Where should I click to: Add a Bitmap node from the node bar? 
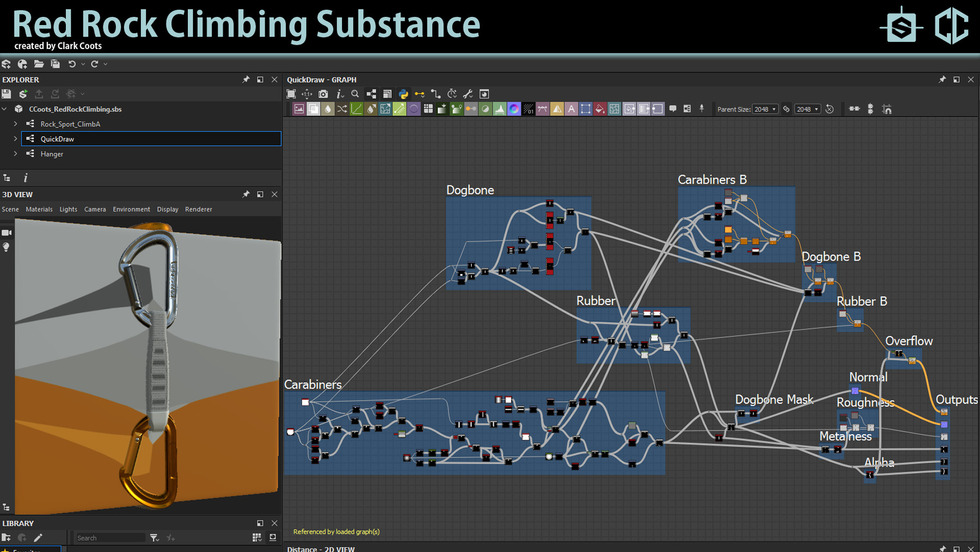point(299,109)
